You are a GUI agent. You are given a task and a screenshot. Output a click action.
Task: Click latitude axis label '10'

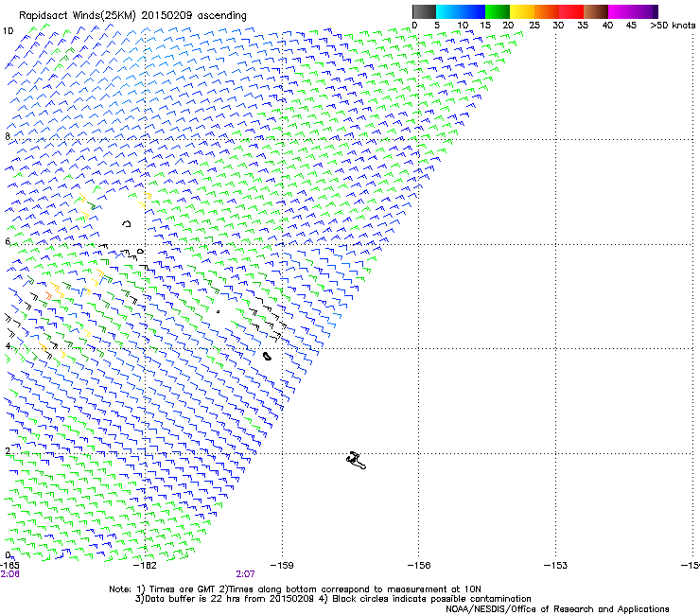(8, 31)
